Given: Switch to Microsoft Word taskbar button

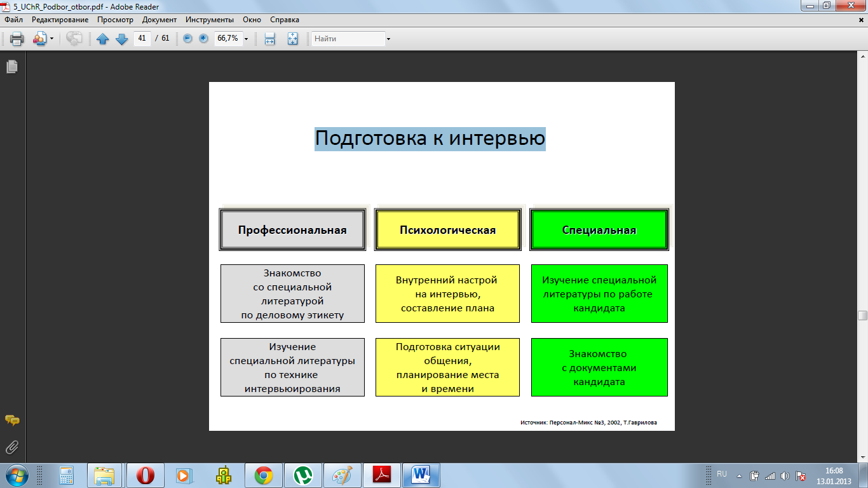Looking at the screenshot, I should (x=421, y=475).
